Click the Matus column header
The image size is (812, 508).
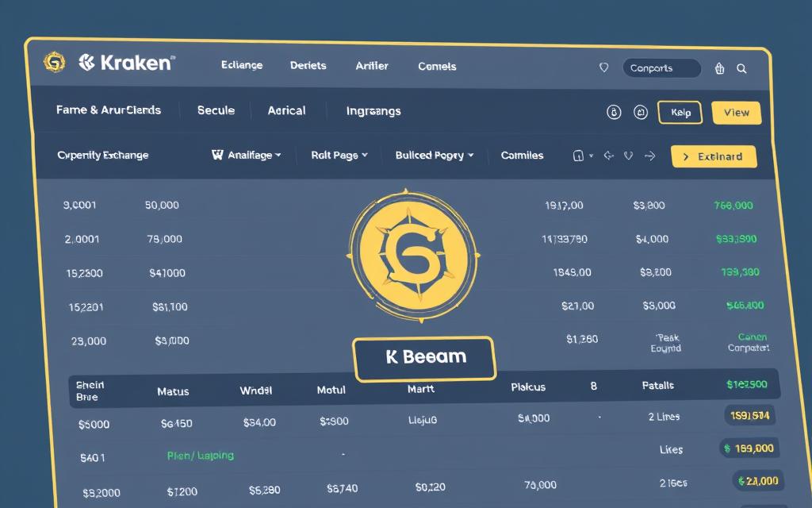(173, 391)
